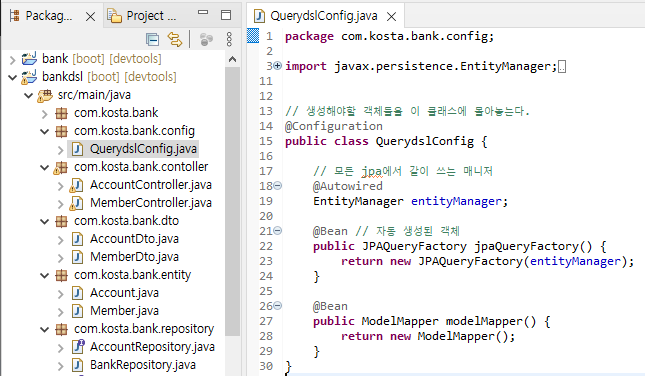This screenshot has height=376, width=645.
Task: Switch to the Project Explorer tab
Action: [142, 16]
